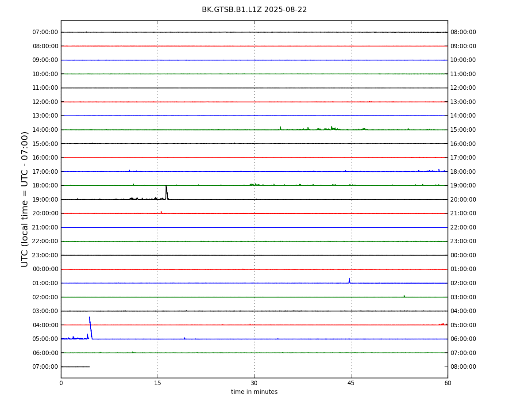Click the x-axis tick label 0
The width and height of the screenshot is (509, 420).
61,383
